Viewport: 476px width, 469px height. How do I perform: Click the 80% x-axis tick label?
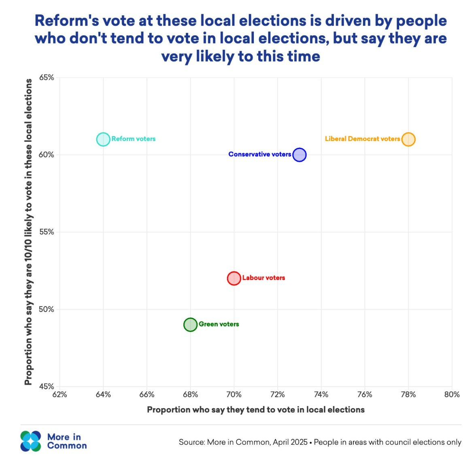pos(452,394)
